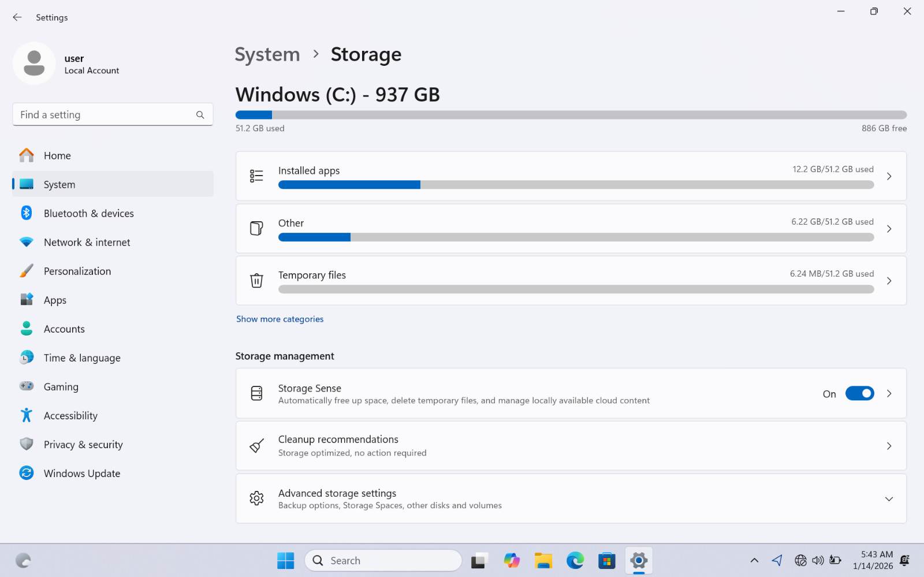Open Installed apps details chevron
Screen dimensions: 924x577
click(889, 176)
